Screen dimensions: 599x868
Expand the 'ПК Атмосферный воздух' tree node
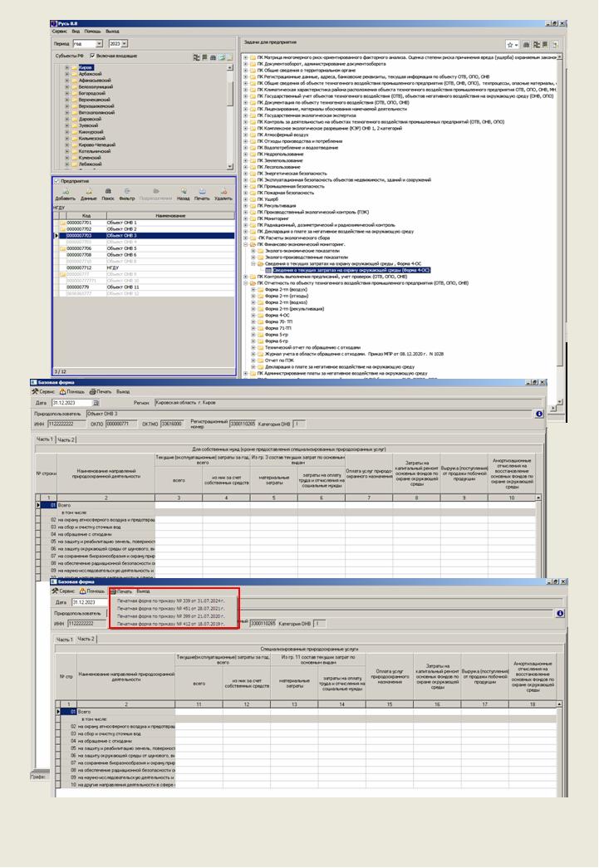pyautogui.click(x=245, y=135)
